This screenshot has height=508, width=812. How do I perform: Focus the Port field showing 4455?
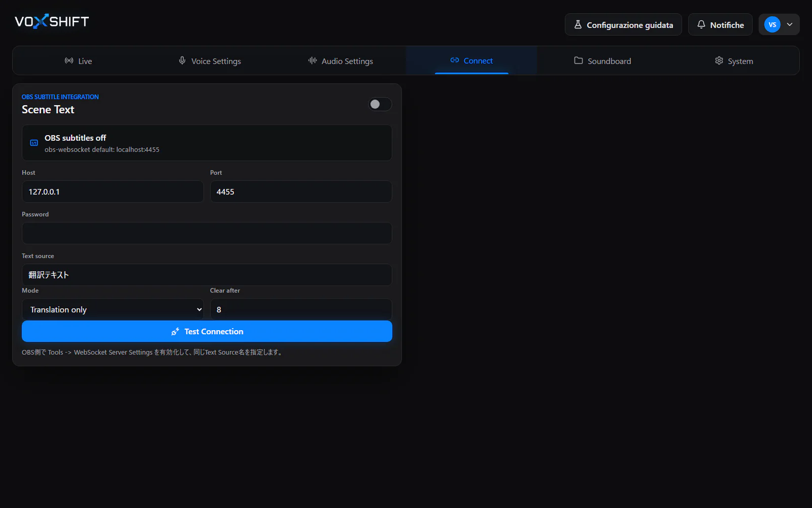click(301, 192)
